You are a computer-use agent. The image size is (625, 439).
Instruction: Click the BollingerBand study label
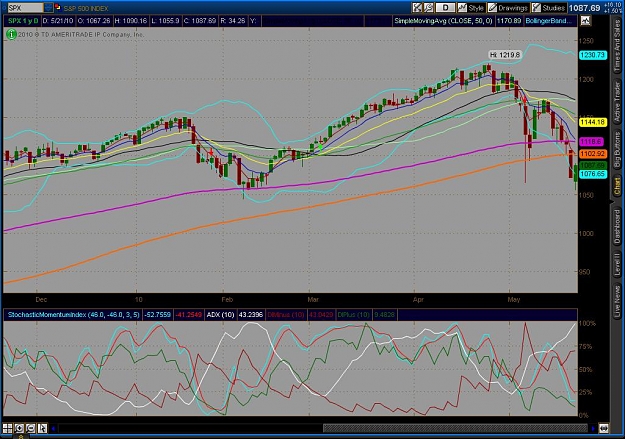pos(548,21)
